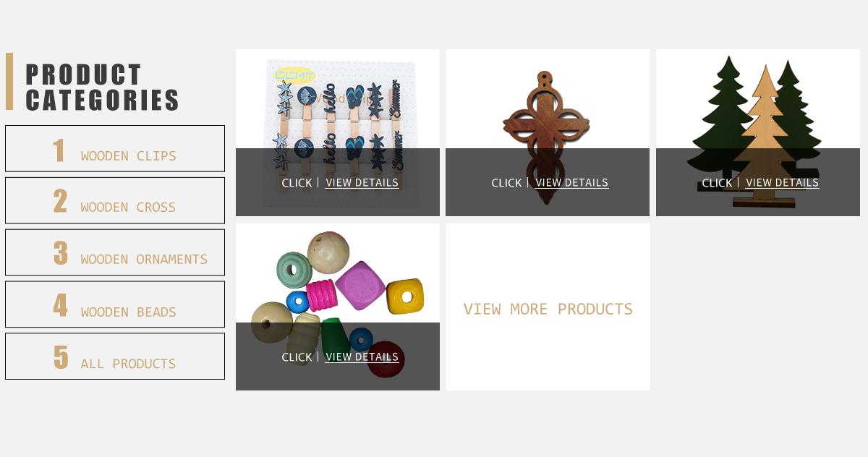Open the View More Products tile
Viewport: 868px width, 457px height.
[548, 307]
